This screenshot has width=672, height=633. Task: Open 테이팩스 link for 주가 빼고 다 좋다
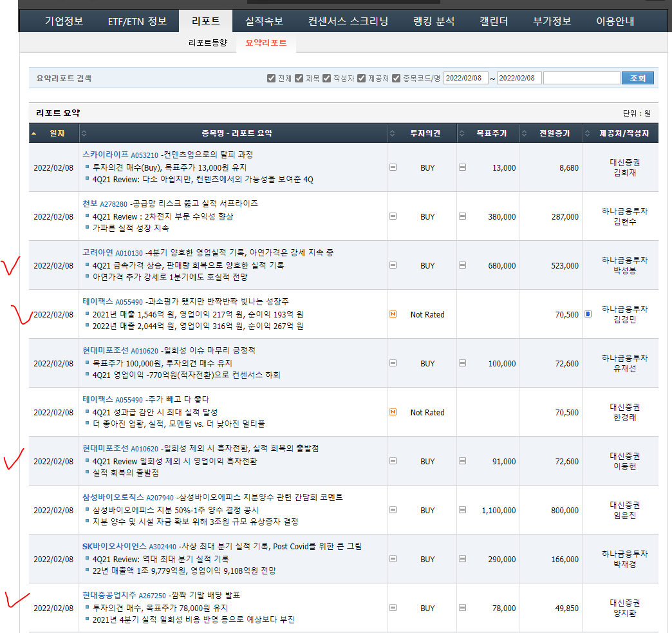coord(112,399)
